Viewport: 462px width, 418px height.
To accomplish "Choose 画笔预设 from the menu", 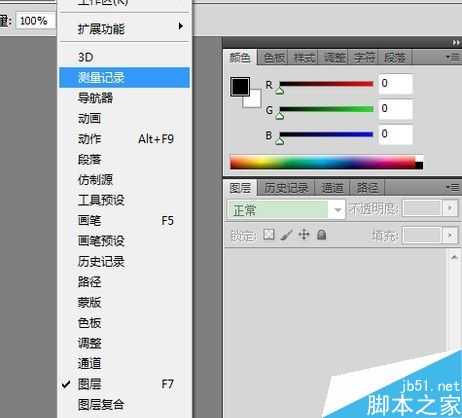I will (x=125, y=241).
